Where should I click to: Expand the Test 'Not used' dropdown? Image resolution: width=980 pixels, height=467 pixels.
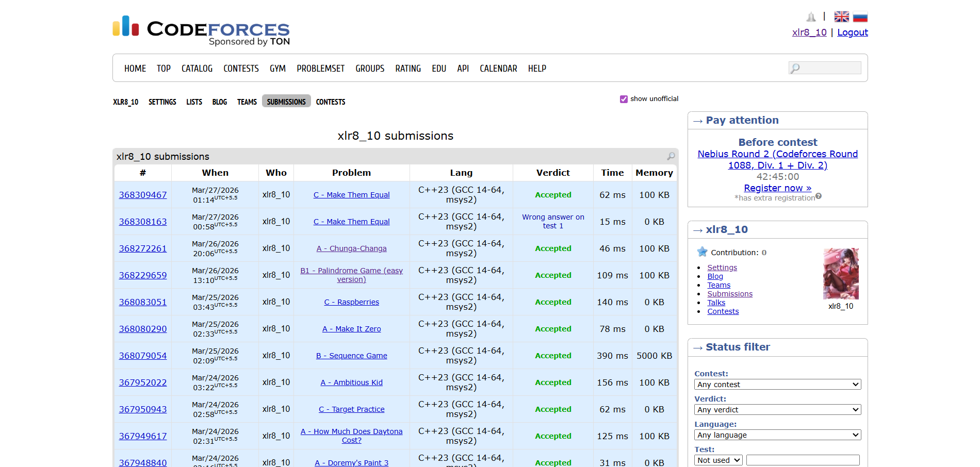718,460
